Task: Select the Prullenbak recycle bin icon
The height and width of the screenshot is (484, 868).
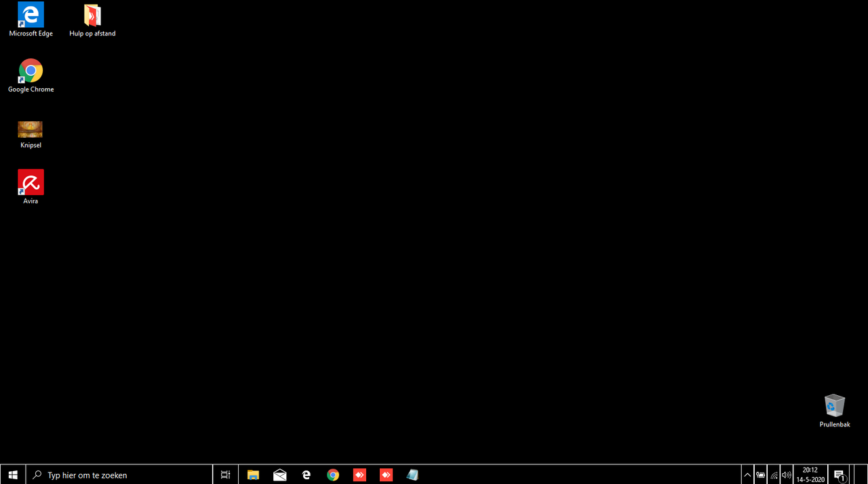Action: (834, 411)
